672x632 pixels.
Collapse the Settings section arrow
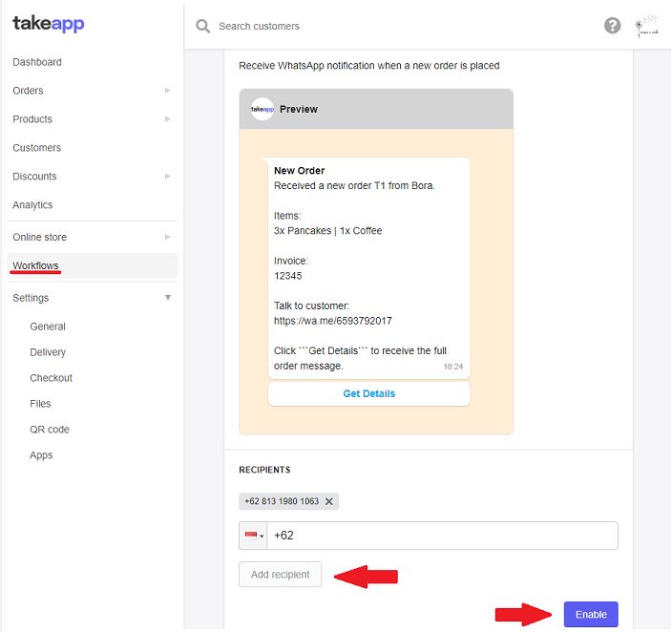pos(168,298)
